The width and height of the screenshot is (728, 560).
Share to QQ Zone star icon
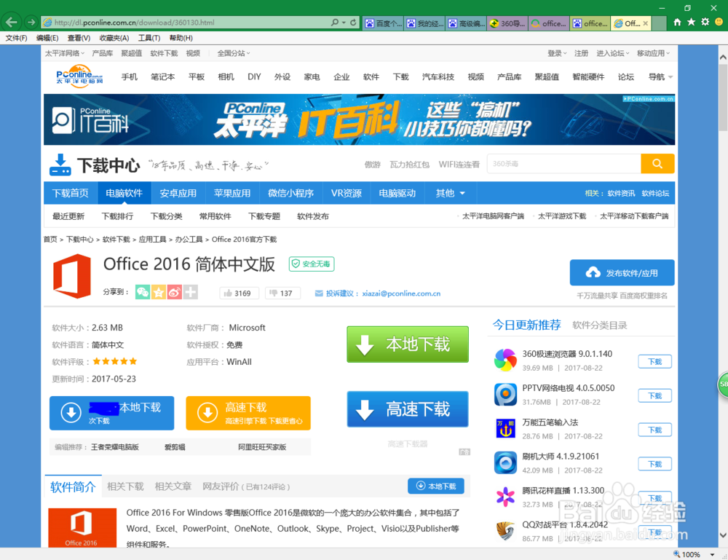[159, 292]
